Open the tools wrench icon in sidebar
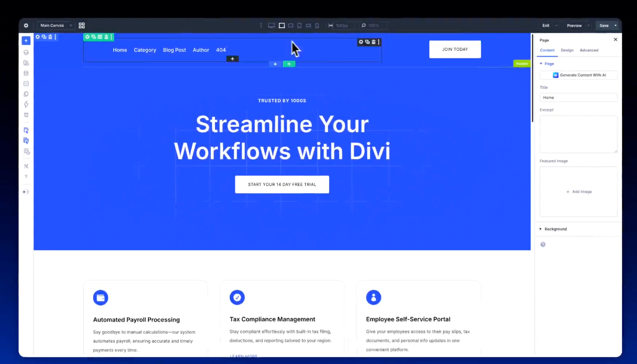The image size is (637, 364). click(x=26, y=166)
